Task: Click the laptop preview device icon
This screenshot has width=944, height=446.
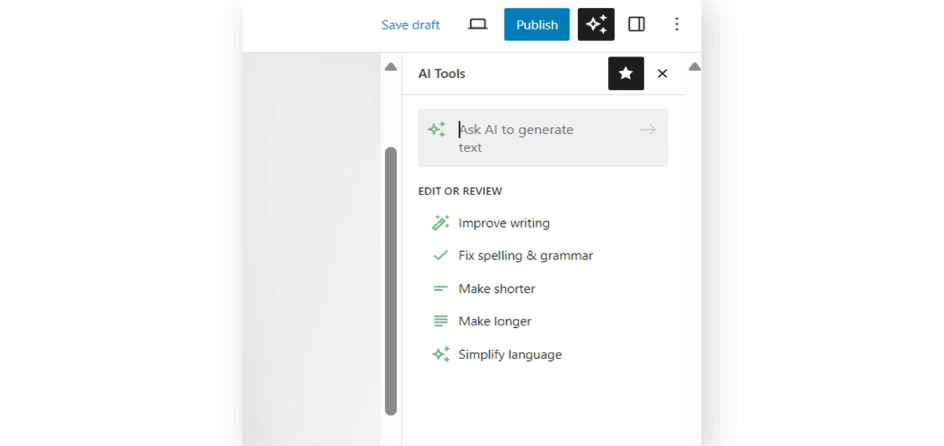Action: pos(478,25)
